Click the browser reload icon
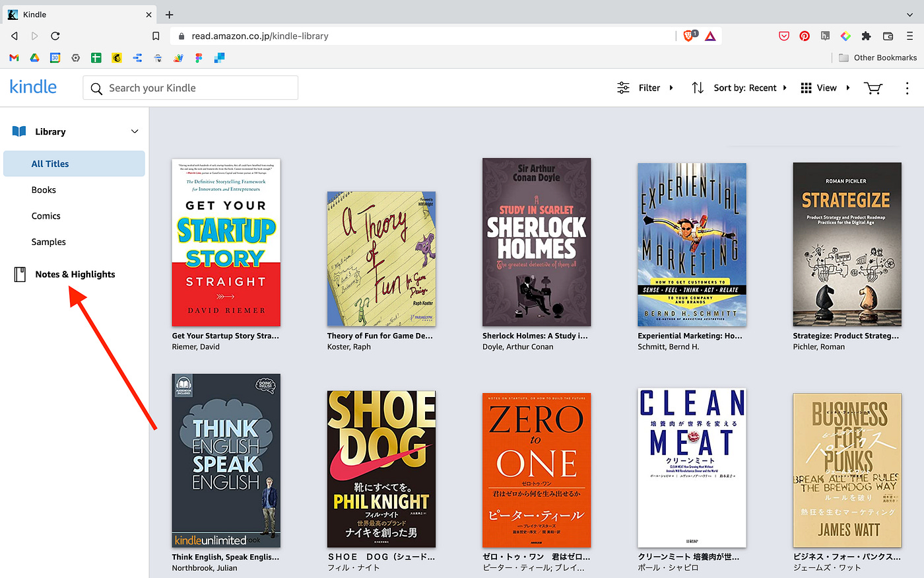The image size is (924, 578). (x=55, y=36)
